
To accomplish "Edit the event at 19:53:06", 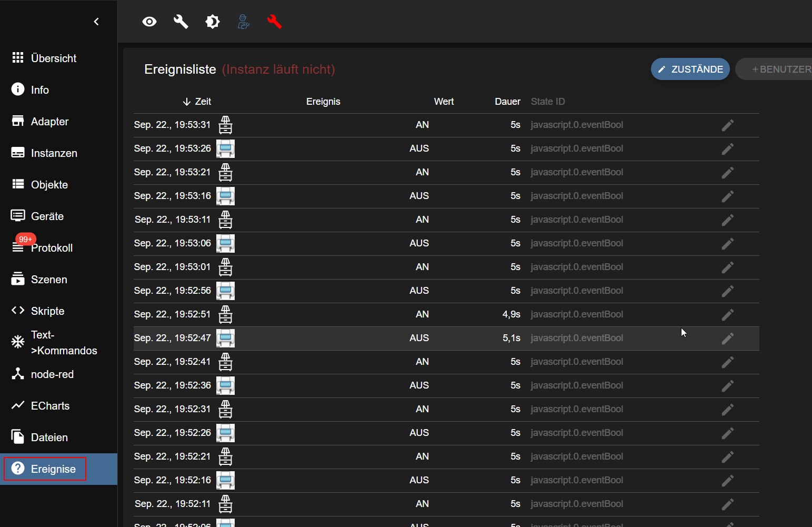I will [728, 244].
